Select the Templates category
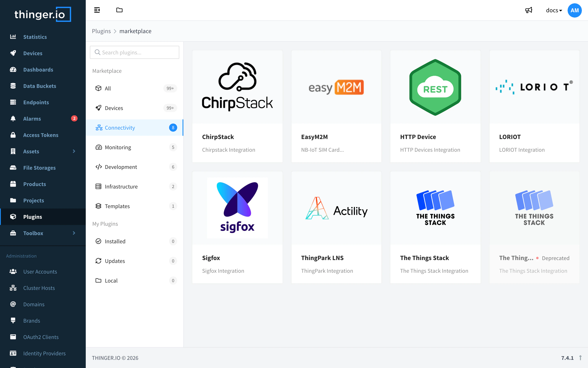 pyautogui.click(x=135, y=206)
